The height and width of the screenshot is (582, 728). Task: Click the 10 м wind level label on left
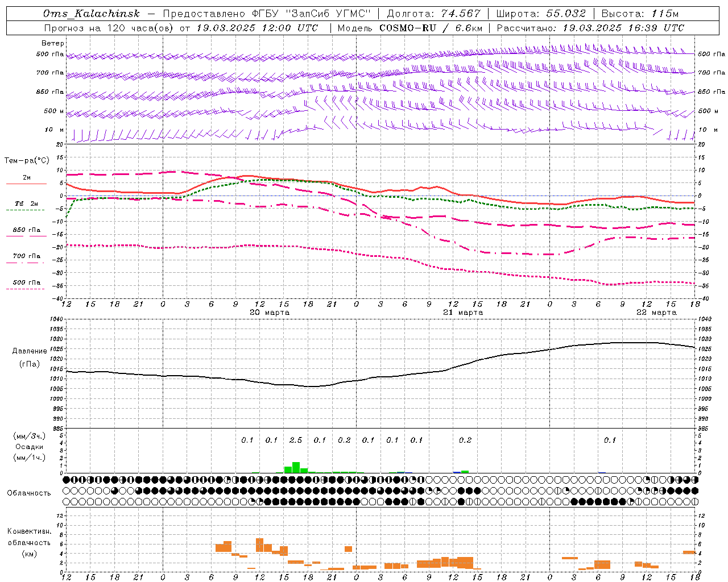(x=55, y=130)
